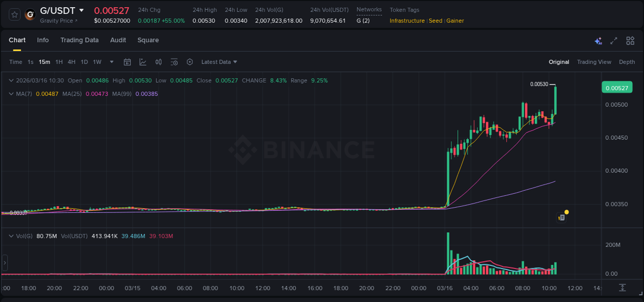Screen dimensions: 644x302
Task: Open the AI assistant sparkle icon
Action: coord(598,40)
